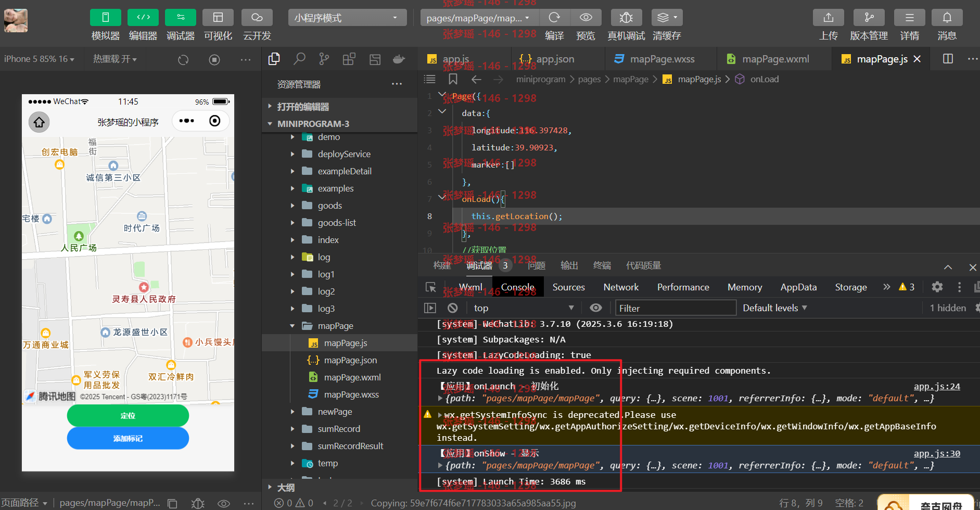Clear the console
This screenshot has height=510, width=980.
click(x=453, y=308)
